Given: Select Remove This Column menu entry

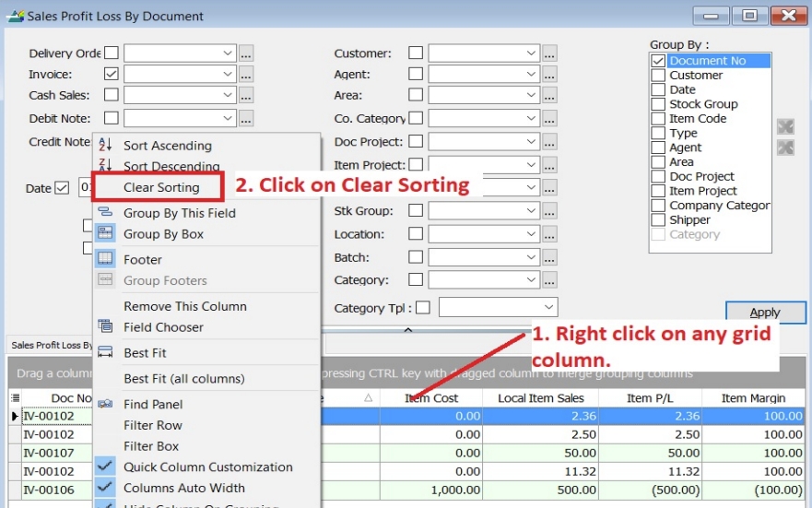Looking at the screenshot, I should coord(185,306).
